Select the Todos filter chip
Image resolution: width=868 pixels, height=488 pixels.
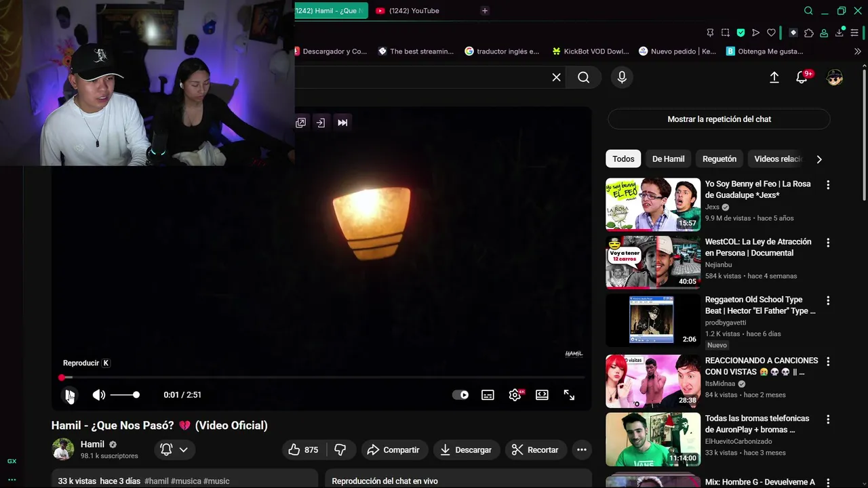(623, 159)
